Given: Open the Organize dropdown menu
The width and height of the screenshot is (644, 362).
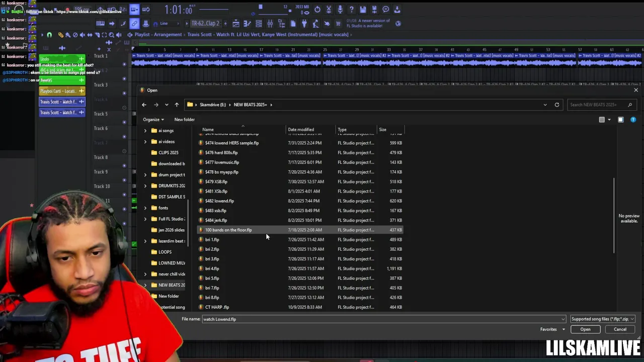Looking at the screenshot, I should pos(153,120).
